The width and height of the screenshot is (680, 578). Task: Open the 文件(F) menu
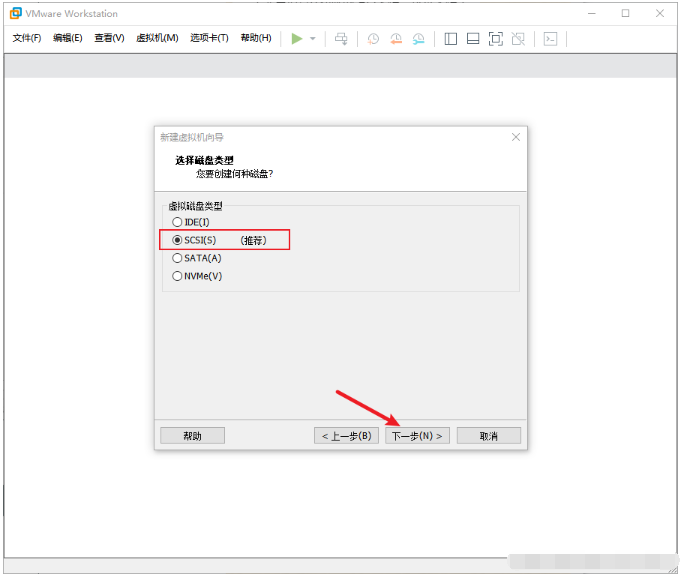click(27, 38)
